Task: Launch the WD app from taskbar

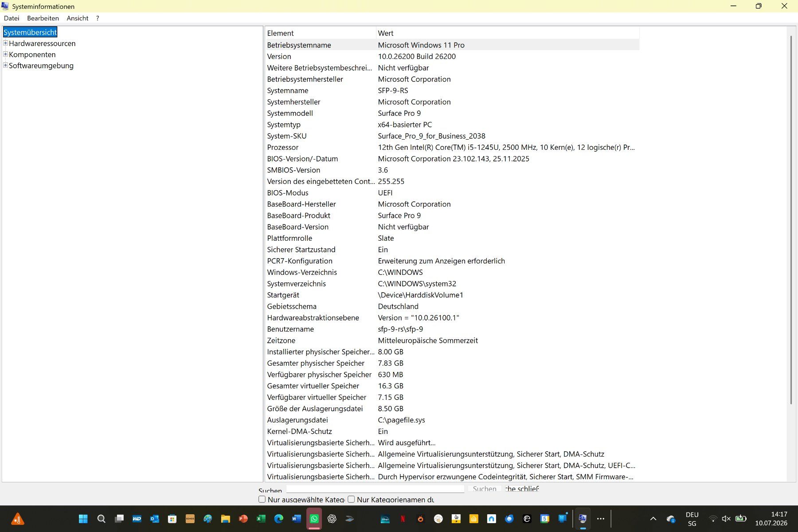Action: (137, 519)
